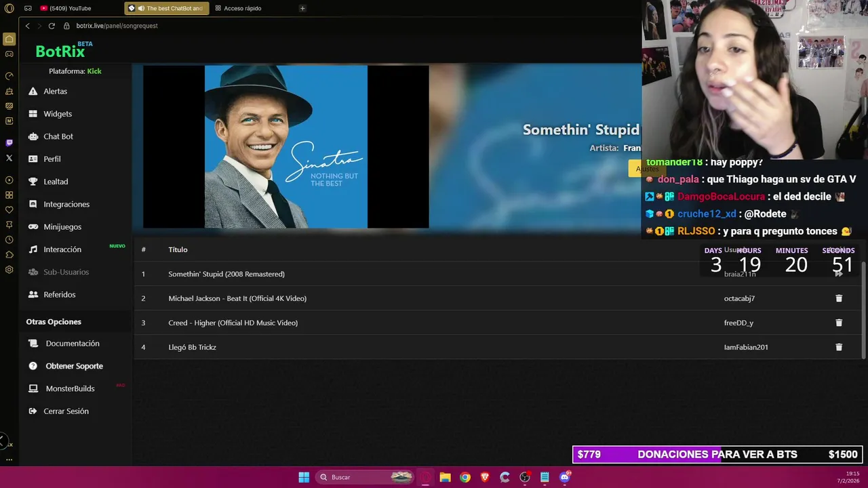Open Opera sidebar heart bookmarks icon
The width and height of the screenshot is (868, 488).
point(9,210)
